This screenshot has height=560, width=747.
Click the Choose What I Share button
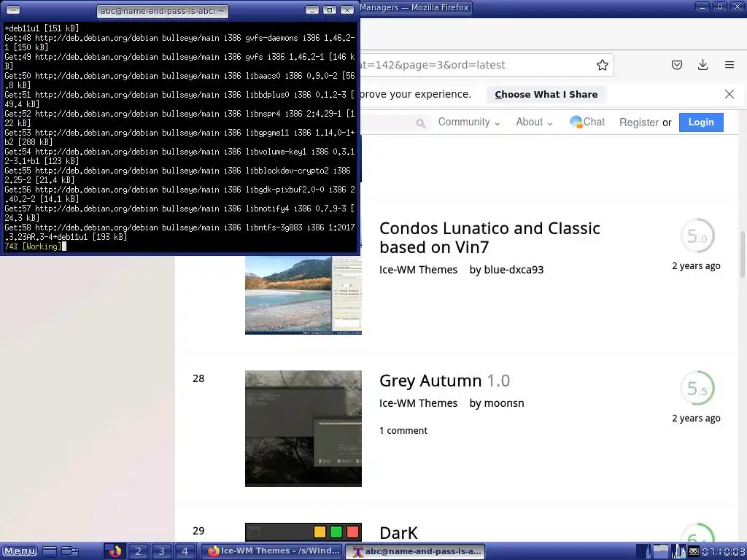546,94
